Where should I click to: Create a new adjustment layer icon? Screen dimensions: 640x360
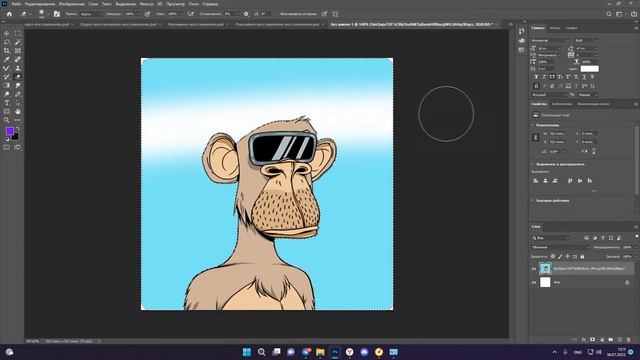point(602,340)
